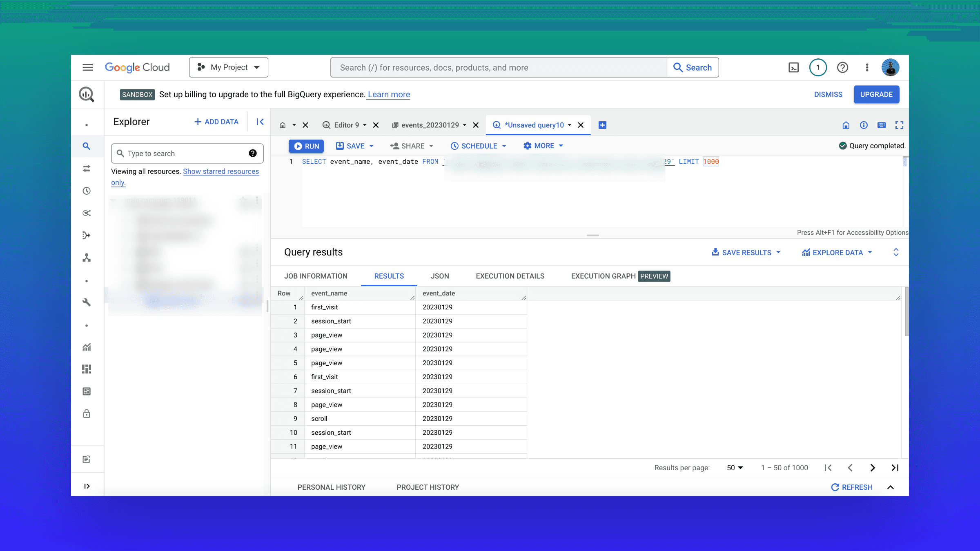Screen dimensions: 980x551
Task: Open the My Project selector dropdown
Action: click(x=229, y=67)
